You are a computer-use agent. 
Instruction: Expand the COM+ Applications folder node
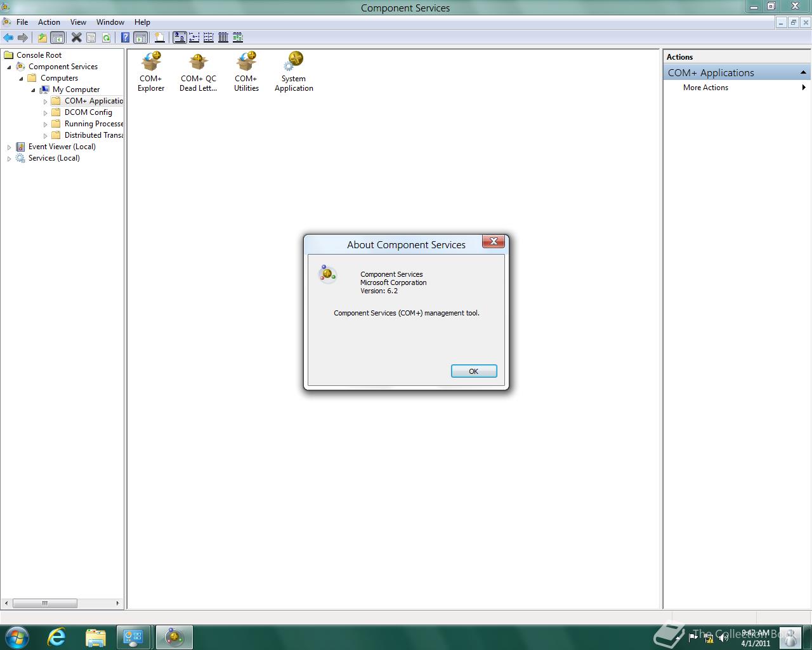tap(45, 101)
